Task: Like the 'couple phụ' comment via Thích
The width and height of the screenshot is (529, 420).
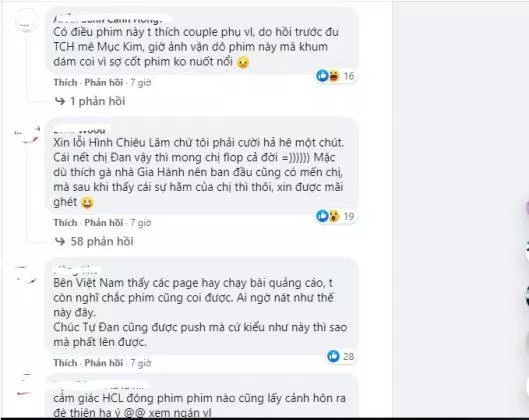Action: coord(65,83)
